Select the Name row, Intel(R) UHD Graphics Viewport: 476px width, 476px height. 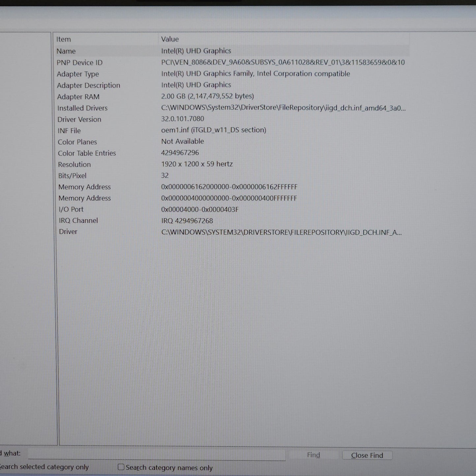pos(196,51)
